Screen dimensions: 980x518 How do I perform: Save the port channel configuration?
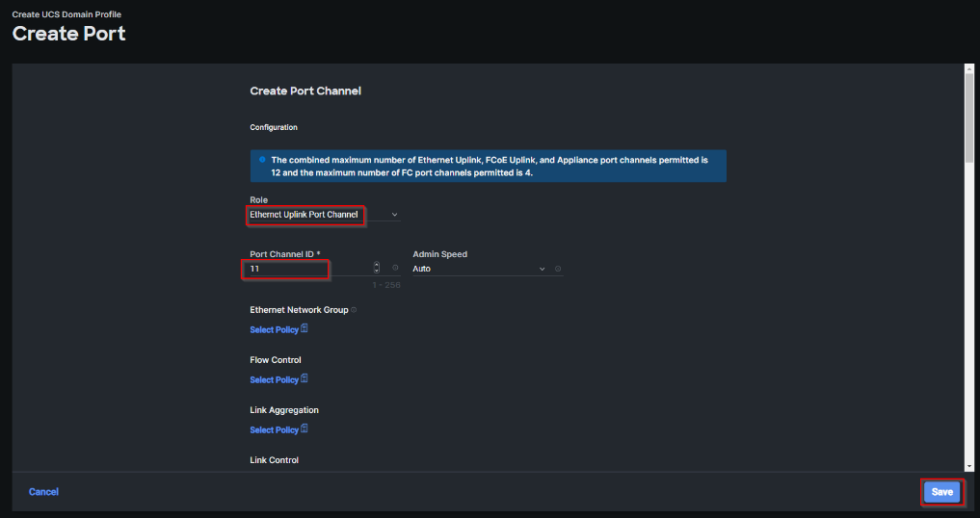941,492
